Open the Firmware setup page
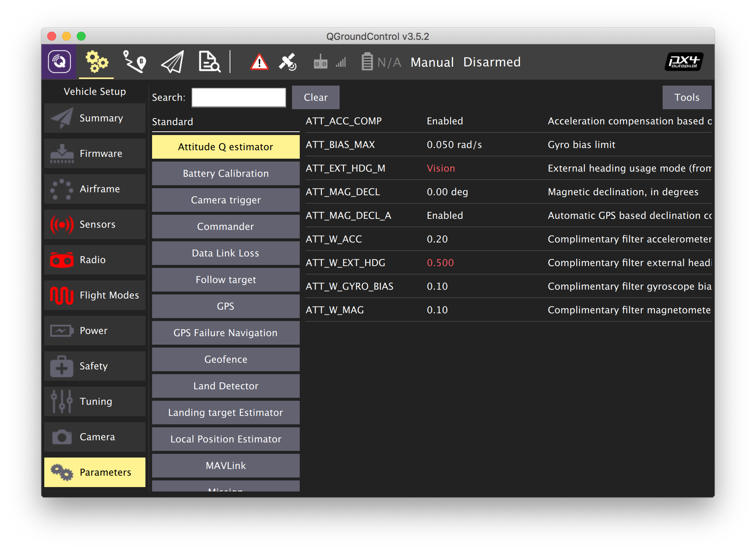756x552 pixels. [x=95, y=153]
